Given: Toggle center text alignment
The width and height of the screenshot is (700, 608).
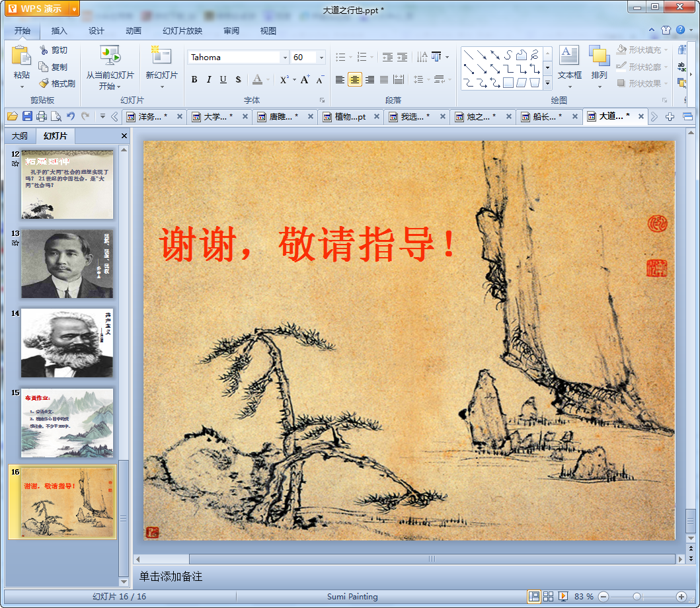Looking at the screenshot, I should [354, 79].
